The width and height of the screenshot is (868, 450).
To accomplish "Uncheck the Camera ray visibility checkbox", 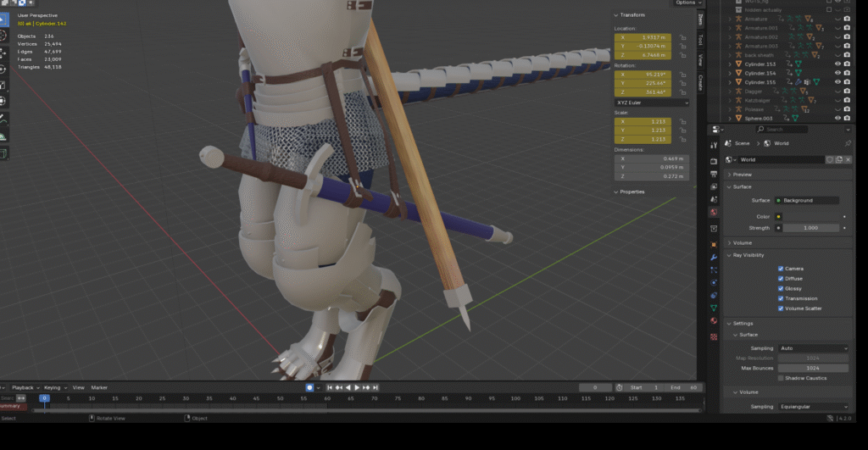I will pyautogui.click(x=781, y=269).
